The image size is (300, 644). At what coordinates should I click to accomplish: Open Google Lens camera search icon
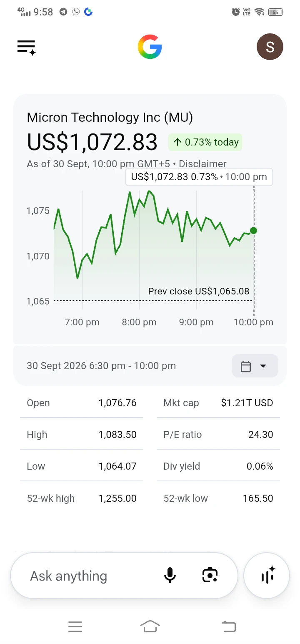(210, 575)
